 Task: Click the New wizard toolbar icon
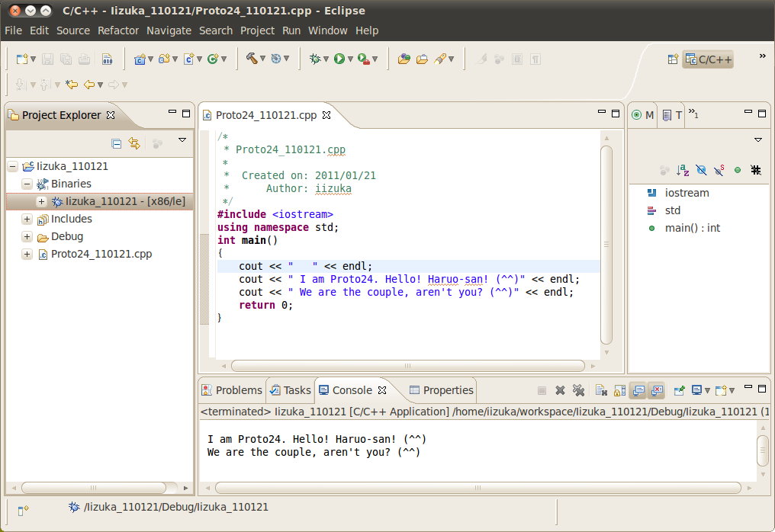[x=22, y=59]
